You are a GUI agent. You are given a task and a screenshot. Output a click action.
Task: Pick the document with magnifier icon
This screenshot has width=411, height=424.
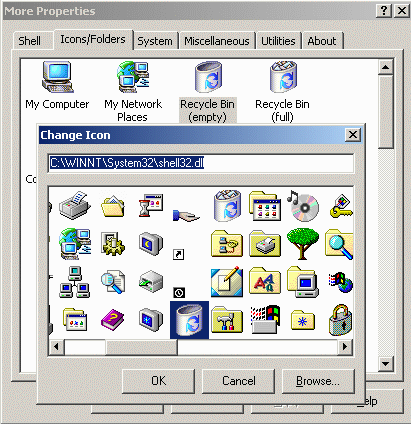pyautogui.click(x=113, y=282)
